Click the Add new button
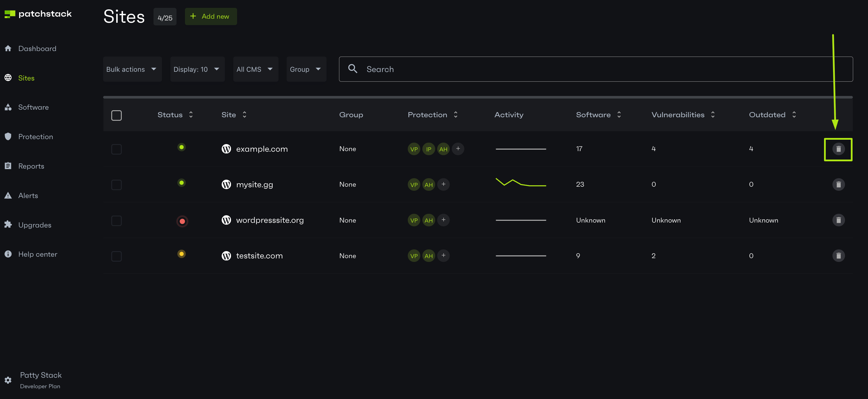Image resolution: width=868 pixels, height=399 pixels. coord(211,17)
